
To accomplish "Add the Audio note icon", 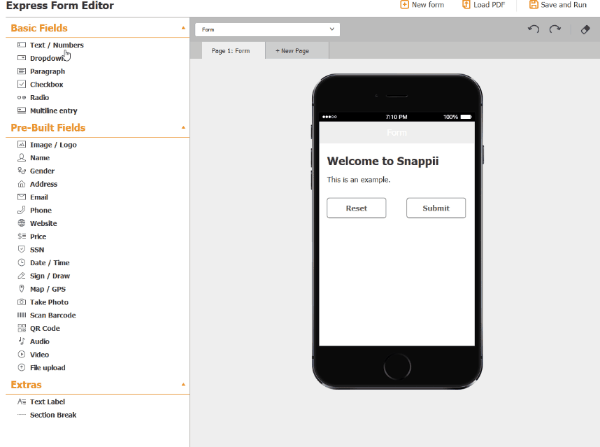I will tap(21, 341).
